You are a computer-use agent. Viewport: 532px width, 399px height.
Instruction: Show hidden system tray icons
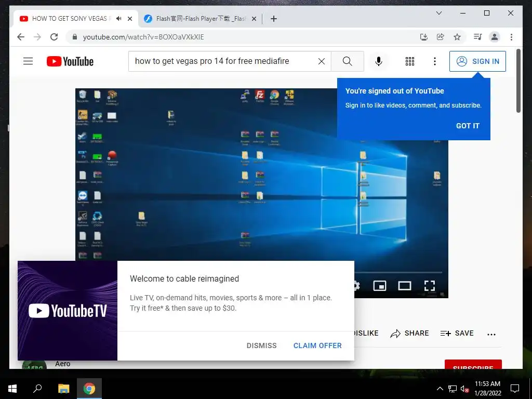pyautogui.click(x=440, y=389)
